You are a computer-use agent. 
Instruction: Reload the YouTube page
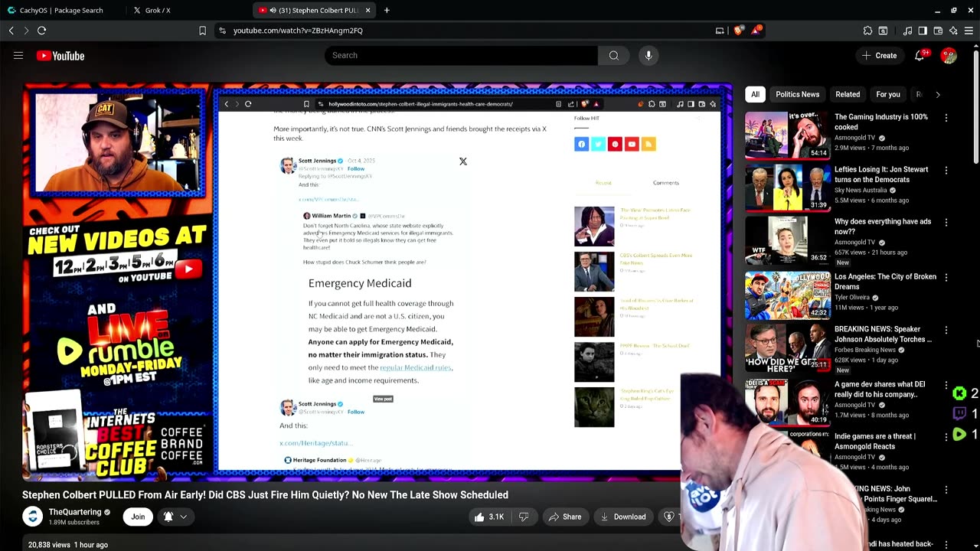click(x=41, y=31)
